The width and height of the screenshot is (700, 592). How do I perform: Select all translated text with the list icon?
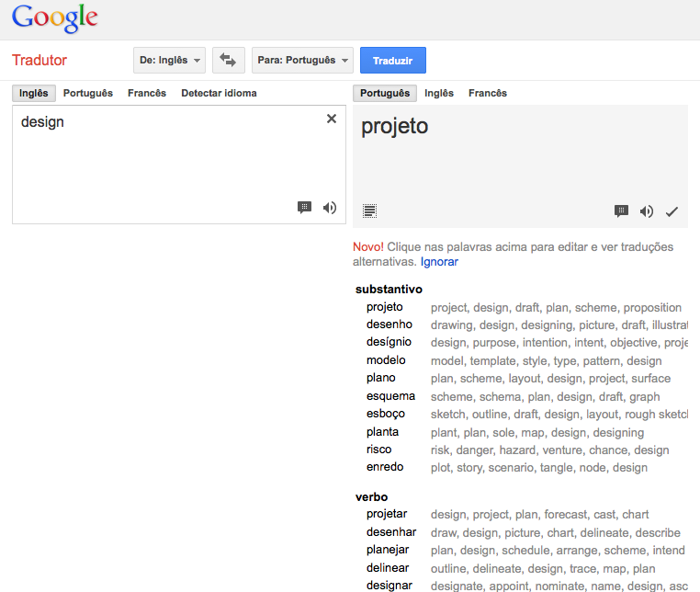click(369, 211)
